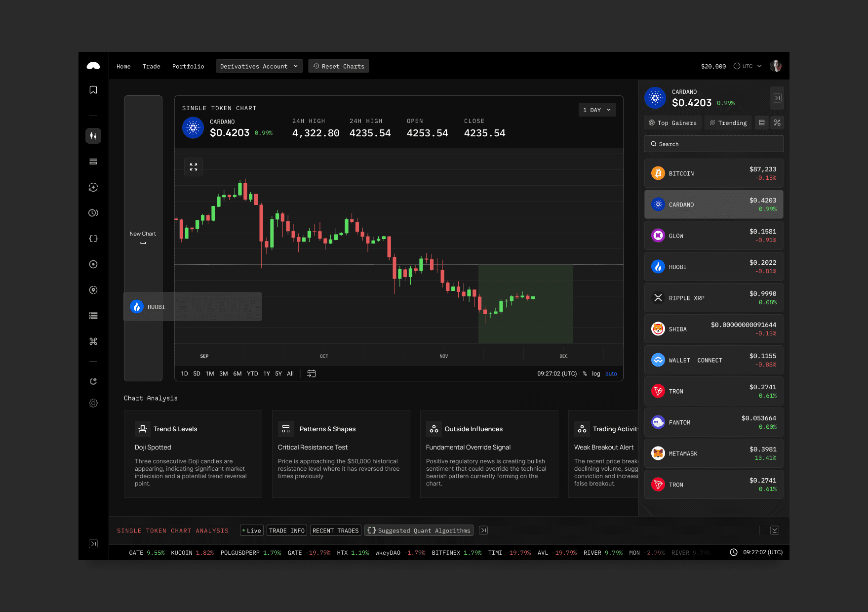Click the command symbol sidebar icon
Screen dimensions: 868x612
coord(93,341)
